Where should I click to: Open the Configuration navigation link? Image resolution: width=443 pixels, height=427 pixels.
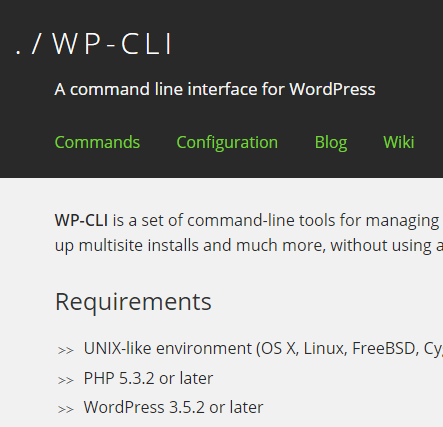[227, 143]
